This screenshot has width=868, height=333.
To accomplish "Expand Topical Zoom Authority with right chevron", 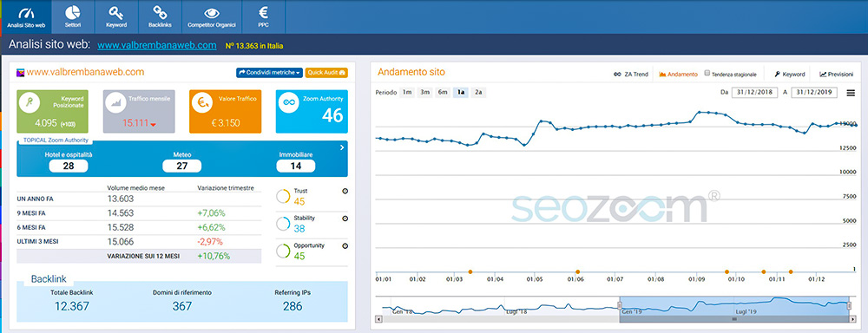I will (x=342, y=147).
